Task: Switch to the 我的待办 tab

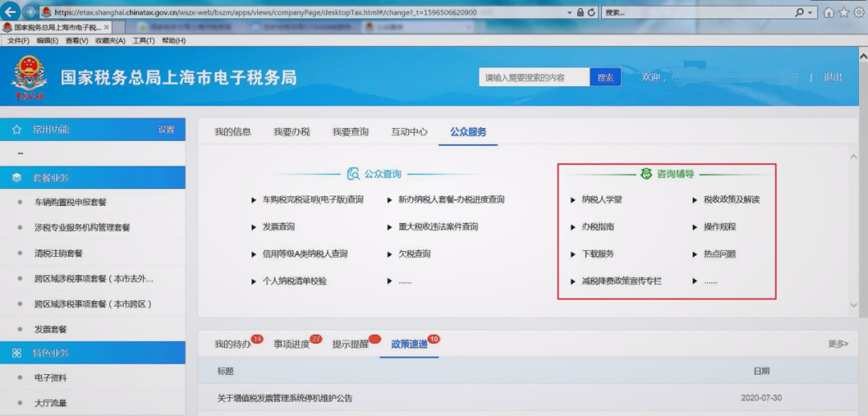Action: [x=233, y=344]
